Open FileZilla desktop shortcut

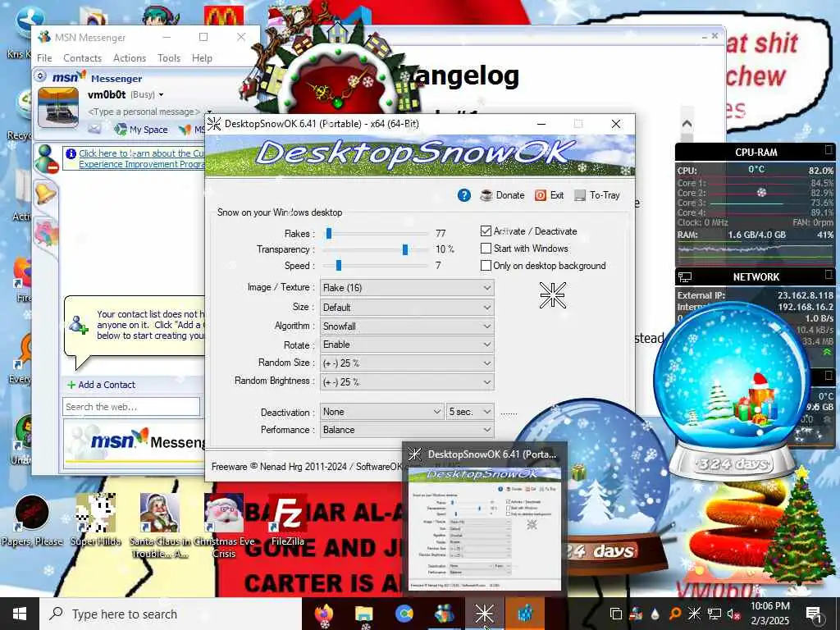coord(288,520)
